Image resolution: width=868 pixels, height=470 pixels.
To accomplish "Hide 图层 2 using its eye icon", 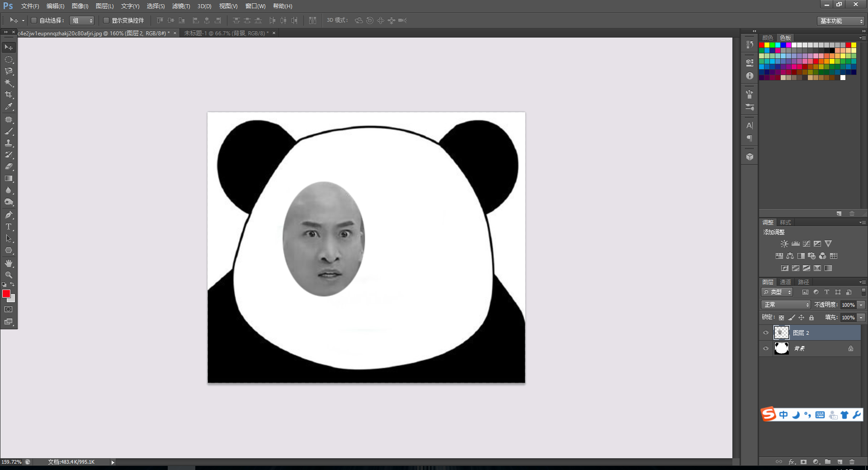I will coord(766,333).
